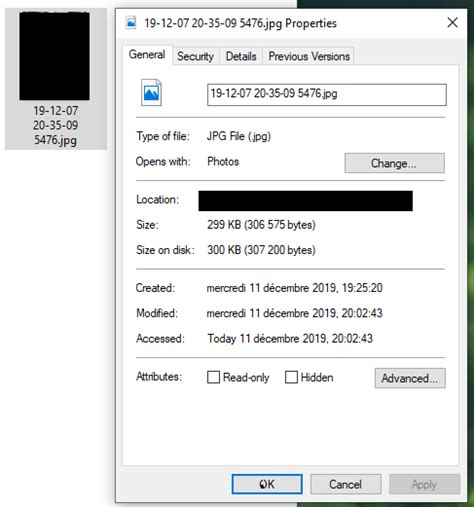
Task: Select the black image thumbnail in Explorer
Action: click(54, 56)
